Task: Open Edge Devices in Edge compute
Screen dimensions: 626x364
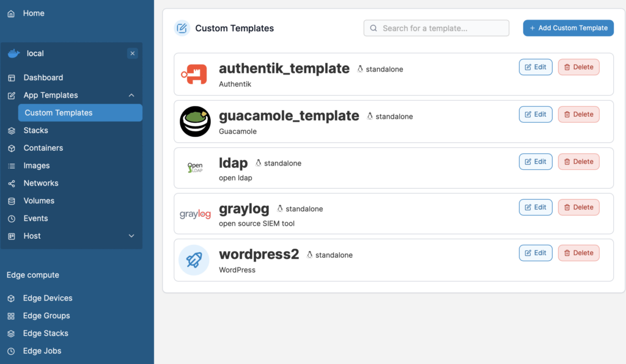Action: [48, 298]
